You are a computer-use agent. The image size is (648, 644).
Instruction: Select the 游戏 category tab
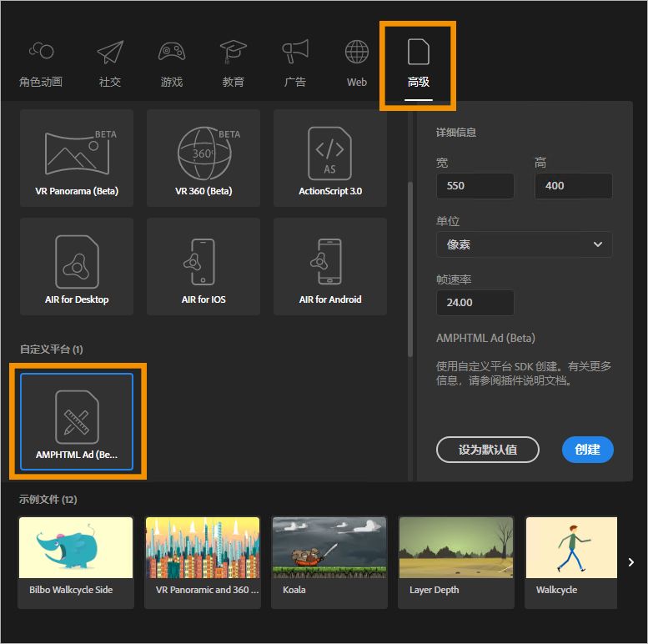(x=172, y=64)
